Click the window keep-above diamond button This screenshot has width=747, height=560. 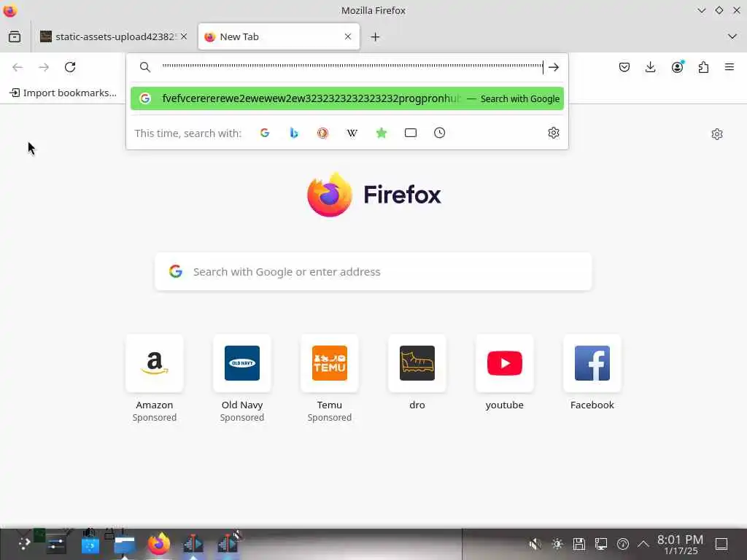[719, 10]
